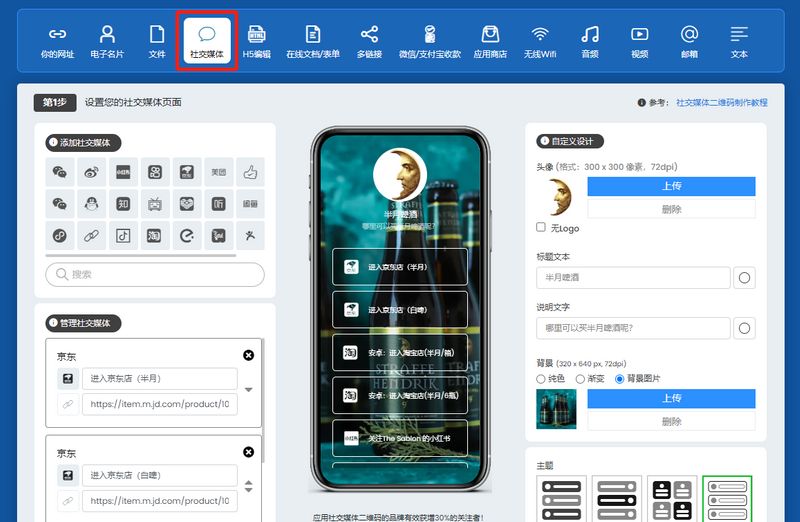Add QQ penguin icon to social media
800x522 pixels.
coord(91,204)
